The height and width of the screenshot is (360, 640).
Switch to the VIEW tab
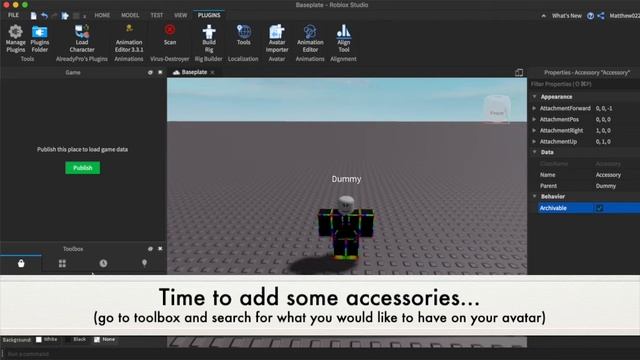click(180, 15)
